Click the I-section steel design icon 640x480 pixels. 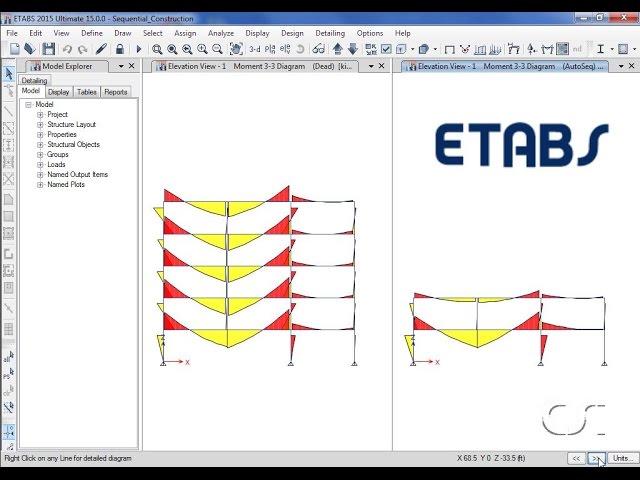(x=600, y=49)
